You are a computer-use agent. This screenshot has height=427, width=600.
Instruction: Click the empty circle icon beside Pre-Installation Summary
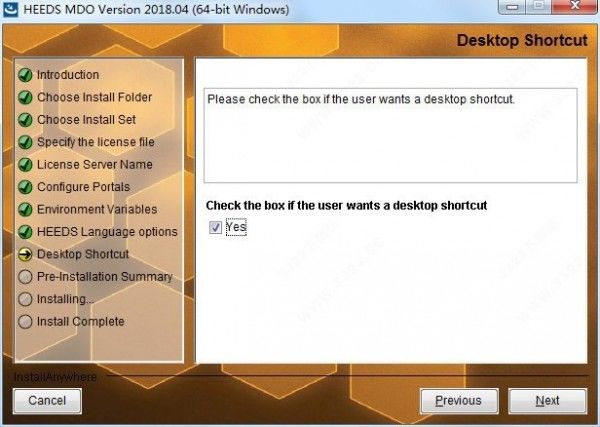25,277
